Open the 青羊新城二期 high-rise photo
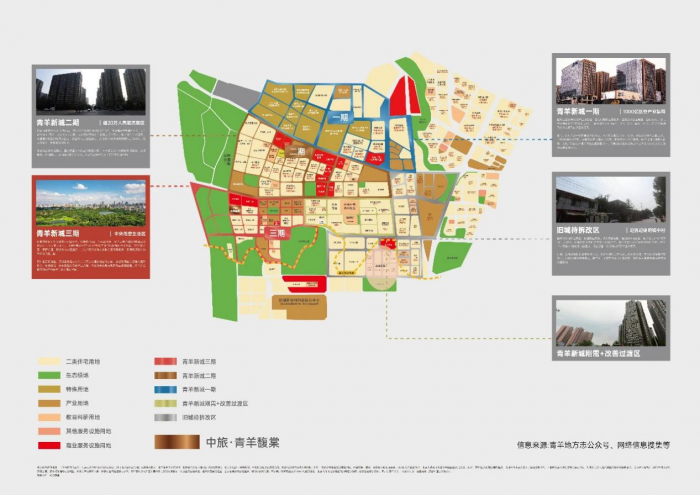700x495 pixels. coord(91,90)
